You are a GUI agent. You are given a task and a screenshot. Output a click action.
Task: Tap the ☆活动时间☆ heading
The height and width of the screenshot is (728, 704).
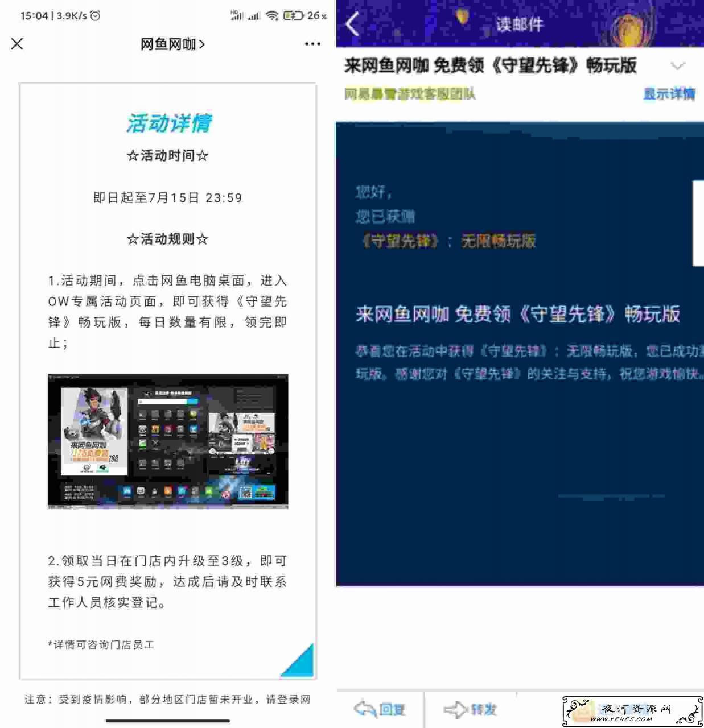(168, 155)
